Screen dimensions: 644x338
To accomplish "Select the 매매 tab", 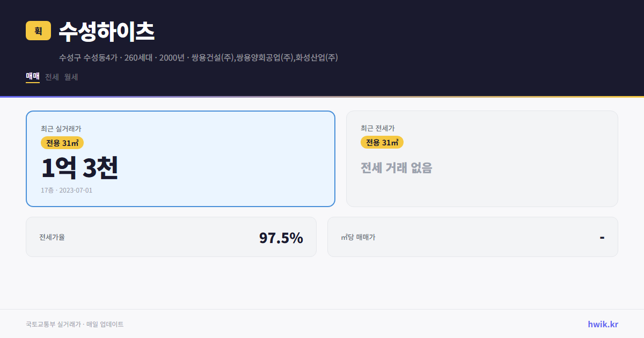I will point(32,77).
